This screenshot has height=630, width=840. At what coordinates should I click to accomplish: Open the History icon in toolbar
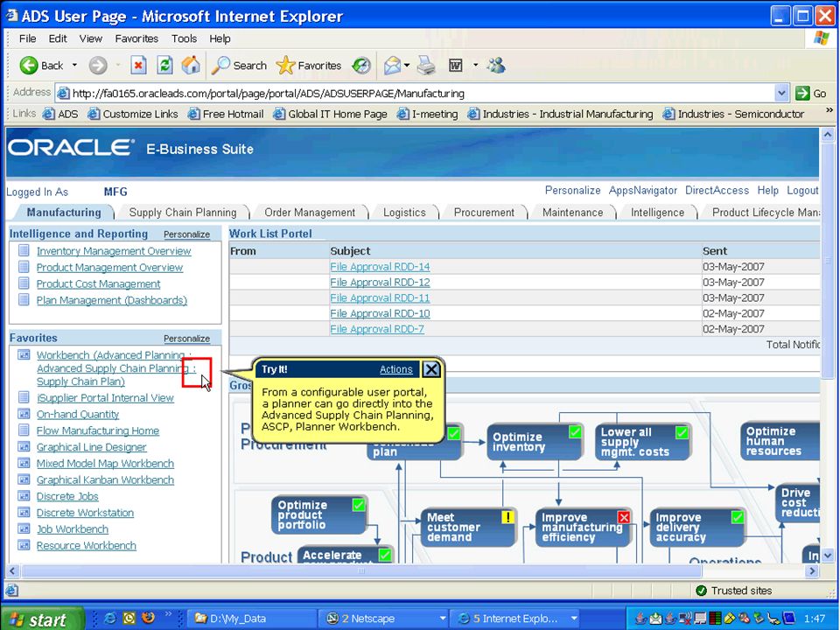(x=361, y=66)
